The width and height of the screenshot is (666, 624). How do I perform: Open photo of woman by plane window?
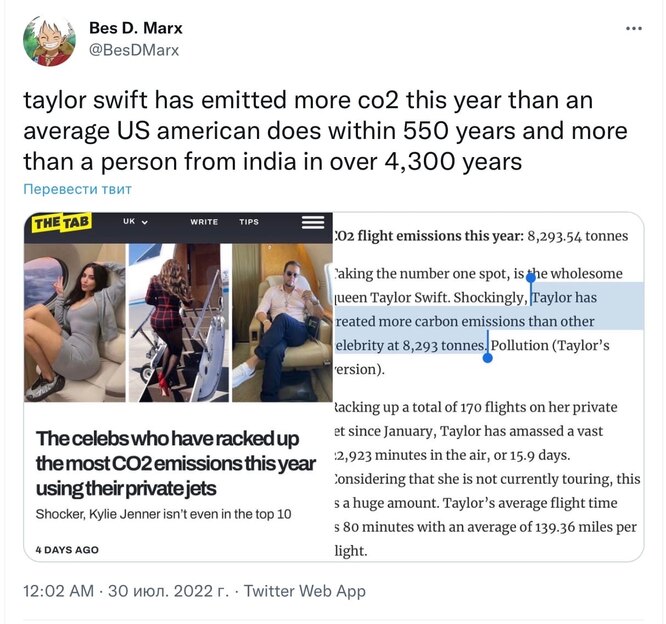75,322
